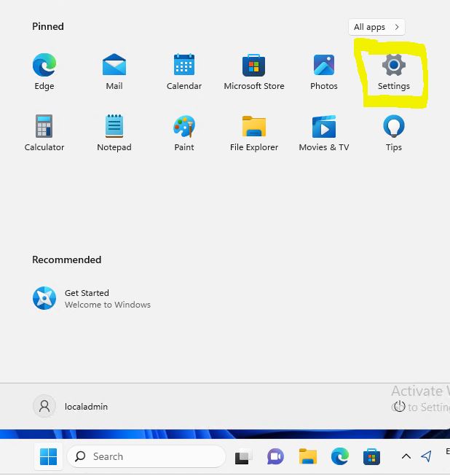The height and width of the screenshot is (476, 450).
Task: Launch Edge from the taskbar
Action: coord(340,456)
